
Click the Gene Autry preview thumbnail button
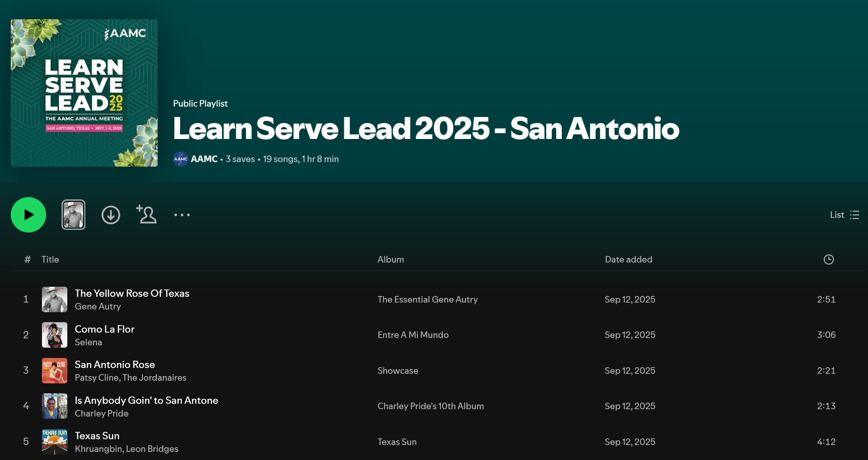click(x=73, y=215)
